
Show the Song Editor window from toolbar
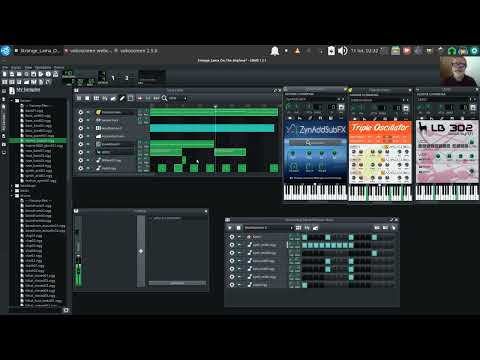[x=5, y=82]
